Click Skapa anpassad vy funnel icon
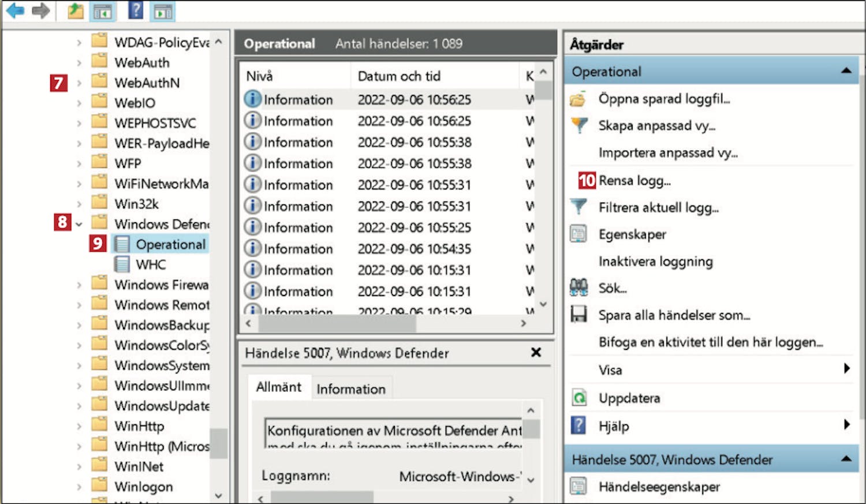Screen dimensions: 866x504 pos(578,125)
